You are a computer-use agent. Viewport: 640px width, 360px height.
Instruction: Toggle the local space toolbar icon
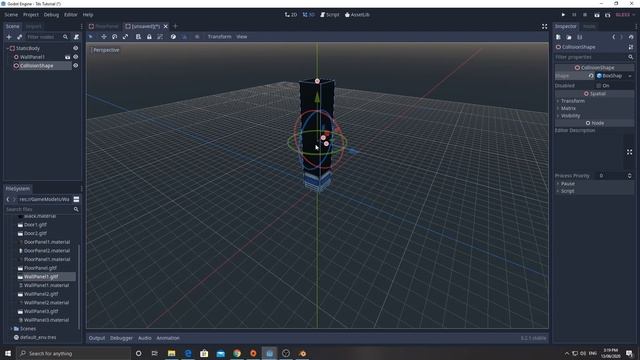coord(173,37)
